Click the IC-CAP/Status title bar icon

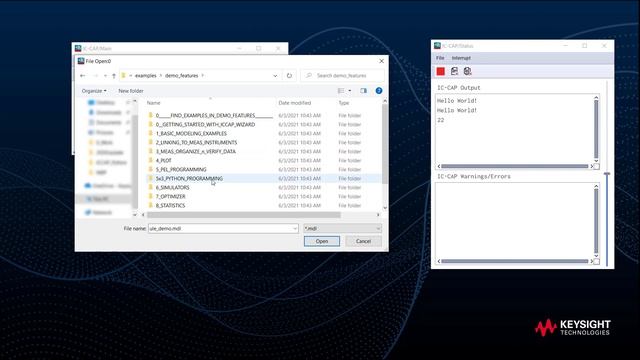coord(438,46)
